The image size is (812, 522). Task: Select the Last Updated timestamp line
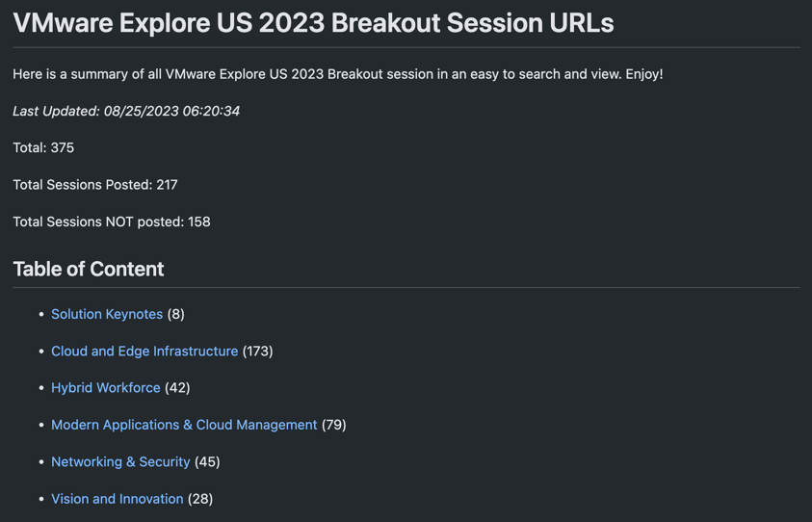pos(126,112)
